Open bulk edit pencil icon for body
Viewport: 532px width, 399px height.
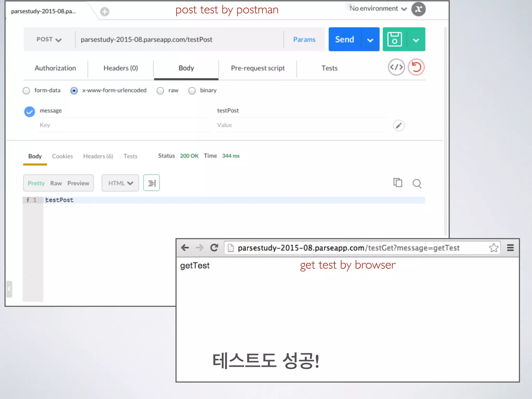click(x=399, y=126)
